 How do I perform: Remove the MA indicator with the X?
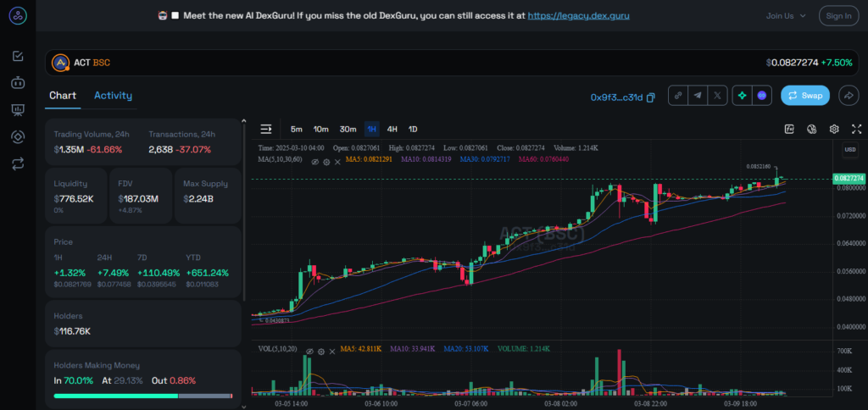click(337, 162)
